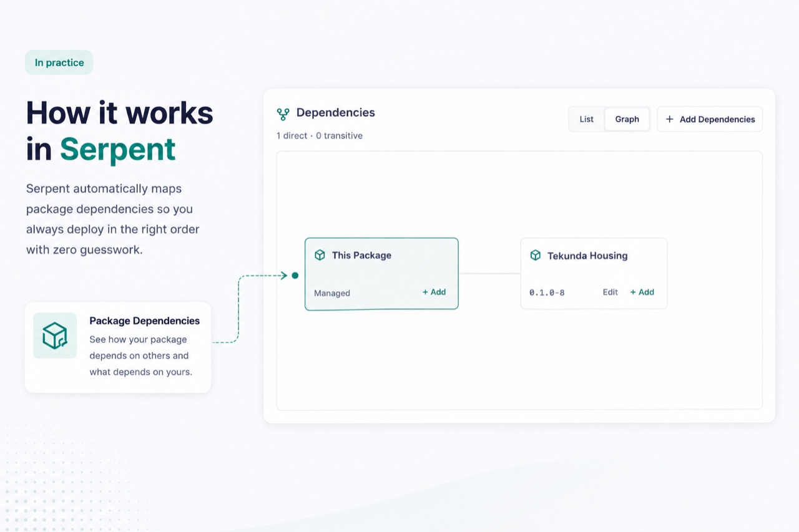Viewport: 799px width, 532px height.
Task: Click + Add on This Package node
Action: pyautogui.click(x=434, y=292)
